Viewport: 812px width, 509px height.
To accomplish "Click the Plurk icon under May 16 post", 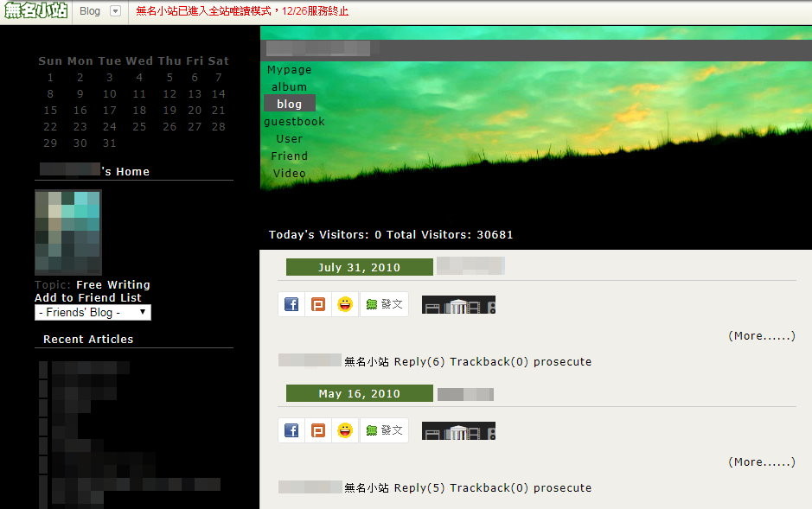I will pyautogui.click(x=318, y=430).
